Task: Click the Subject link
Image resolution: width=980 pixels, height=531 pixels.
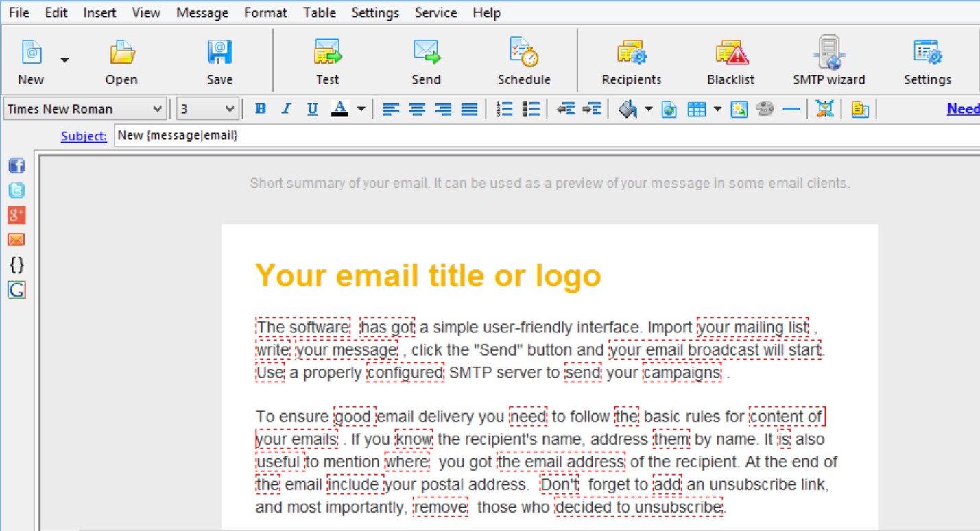Action: (83, 136)
